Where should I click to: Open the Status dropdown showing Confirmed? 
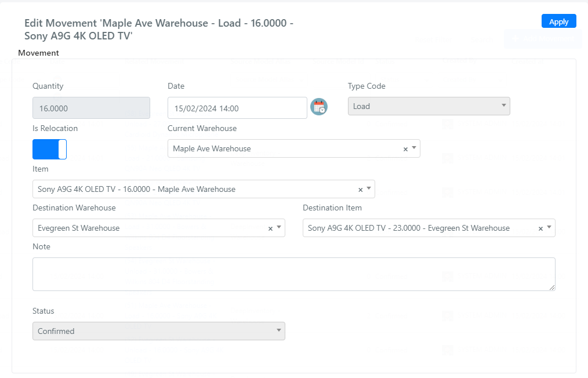point(159,331)
